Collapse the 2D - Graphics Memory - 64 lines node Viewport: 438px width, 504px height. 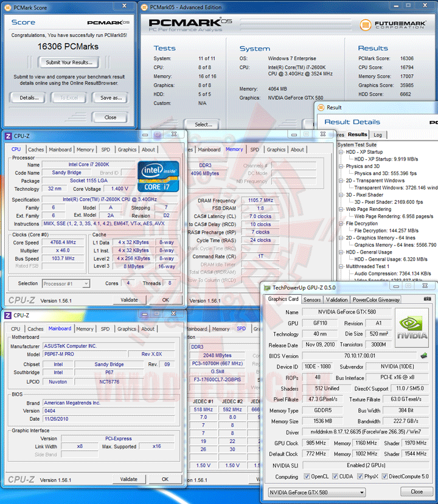pos(341,238)
